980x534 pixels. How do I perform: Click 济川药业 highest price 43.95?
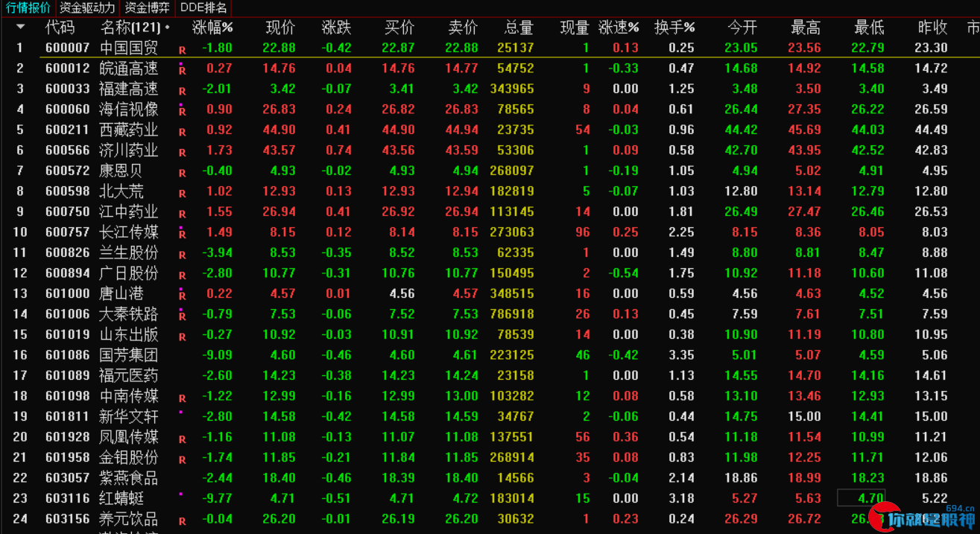coord(804,150)
